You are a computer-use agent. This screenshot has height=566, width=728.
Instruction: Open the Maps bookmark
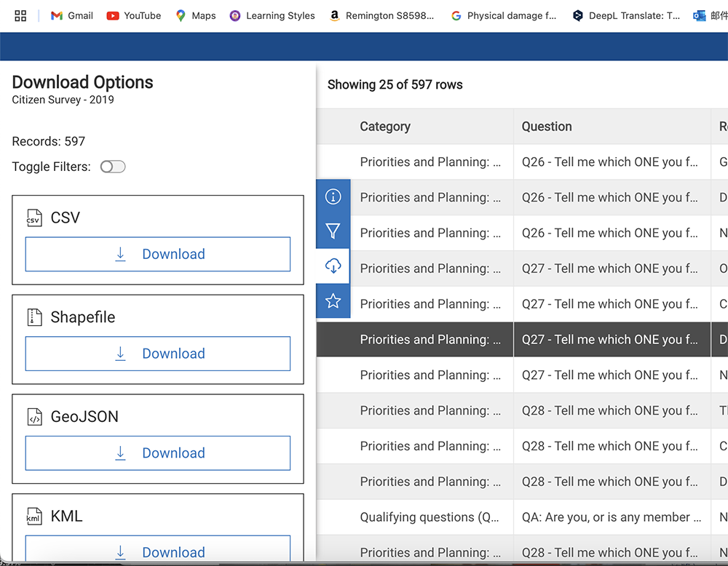pyautogui.click(x=194, y=15)
